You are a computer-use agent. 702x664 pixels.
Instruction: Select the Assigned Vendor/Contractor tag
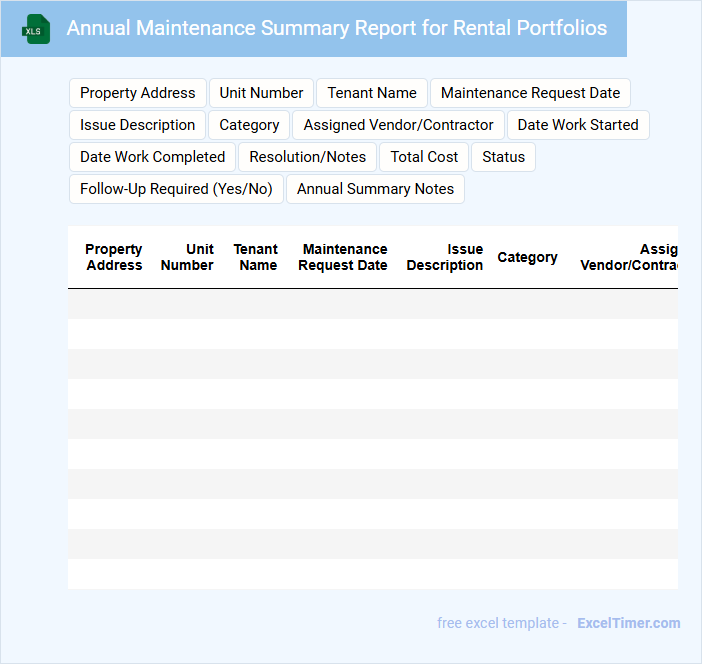[x=398, y=125]
